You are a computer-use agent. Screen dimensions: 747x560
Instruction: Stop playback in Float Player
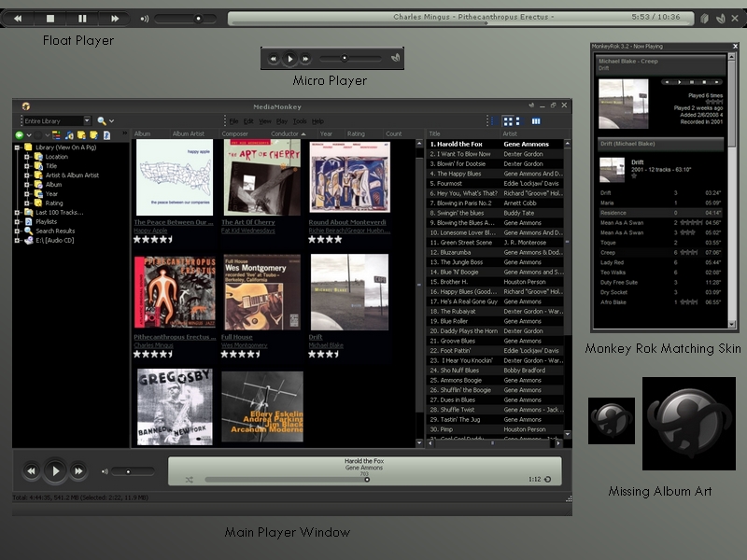point(50,19)
